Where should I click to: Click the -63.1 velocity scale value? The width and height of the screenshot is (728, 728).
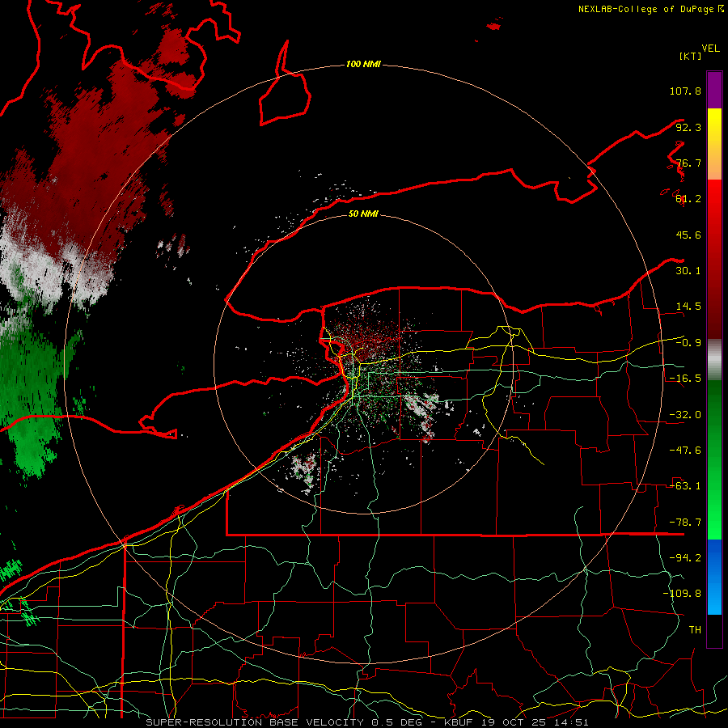click(x=685, y=486)
